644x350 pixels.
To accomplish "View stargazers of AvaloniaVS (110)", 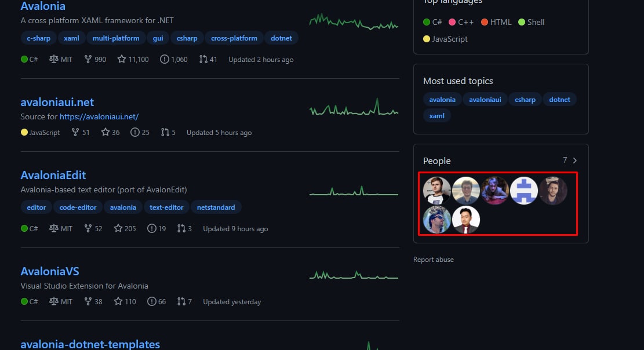I will click(x=125, y=302).
